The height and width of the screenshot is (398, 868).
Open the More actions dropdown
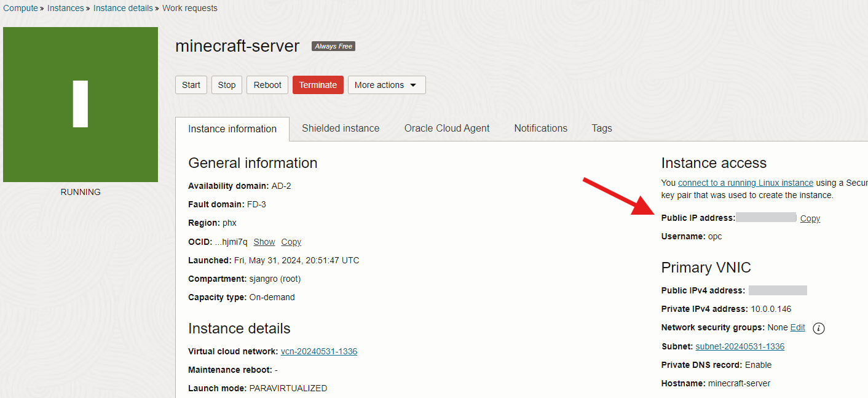(386, 85)
